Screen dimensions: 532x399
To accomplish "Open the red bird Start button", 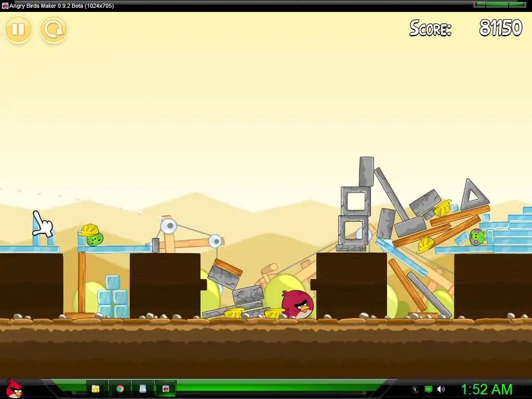I will click(x=14, y=389).
